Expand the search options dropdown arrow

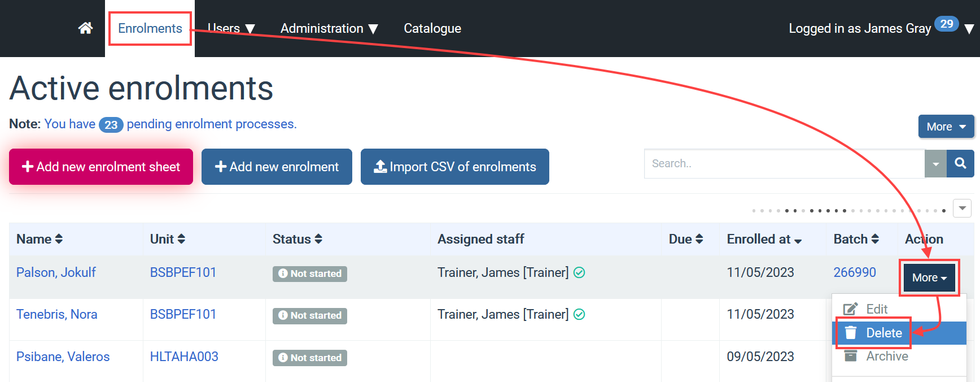935,164
